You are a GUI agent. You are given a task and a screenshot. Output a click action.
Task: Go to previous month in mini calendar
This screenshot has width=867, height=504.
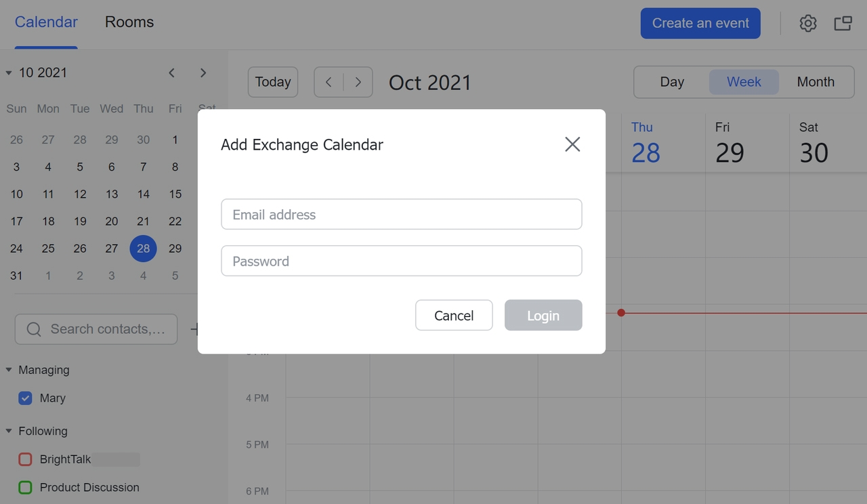(x=172, y=73)
